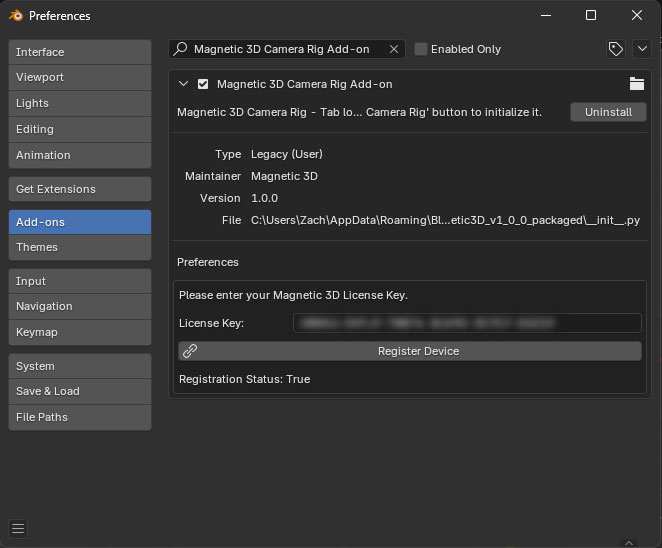Open the Input preferences
The image size is (662, 548).
[x=80, y=281]
